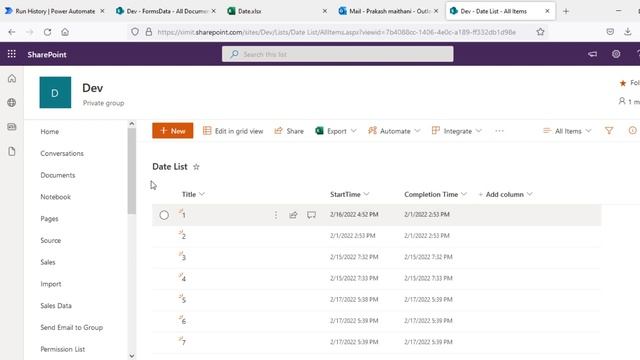
Task: Open Pages in the site navigation
Action: [49, 219]
